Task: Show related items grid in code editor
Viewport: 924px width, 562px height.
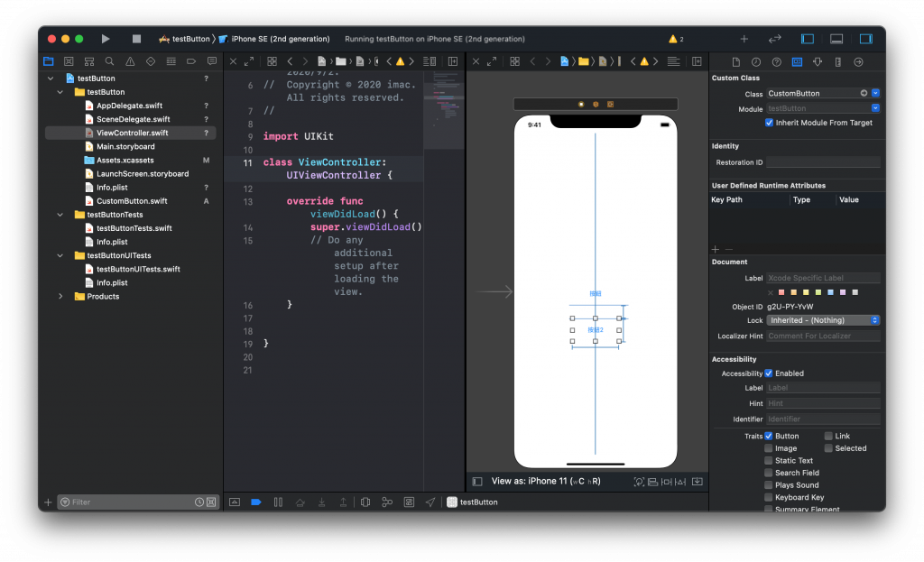Action: click(272, 61)
